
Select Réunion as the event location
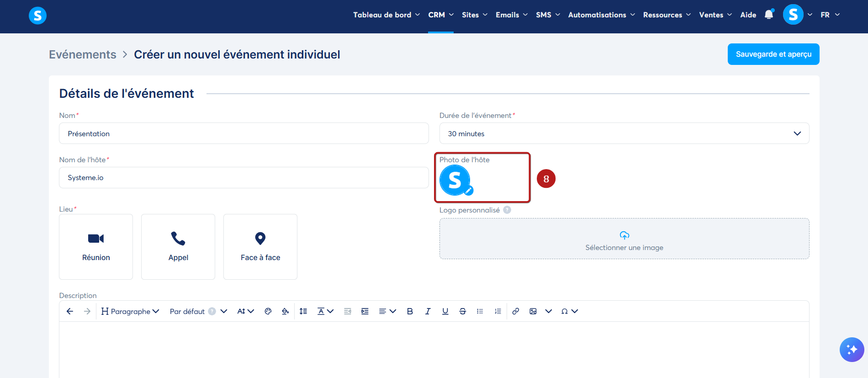[x=96, y=247]
